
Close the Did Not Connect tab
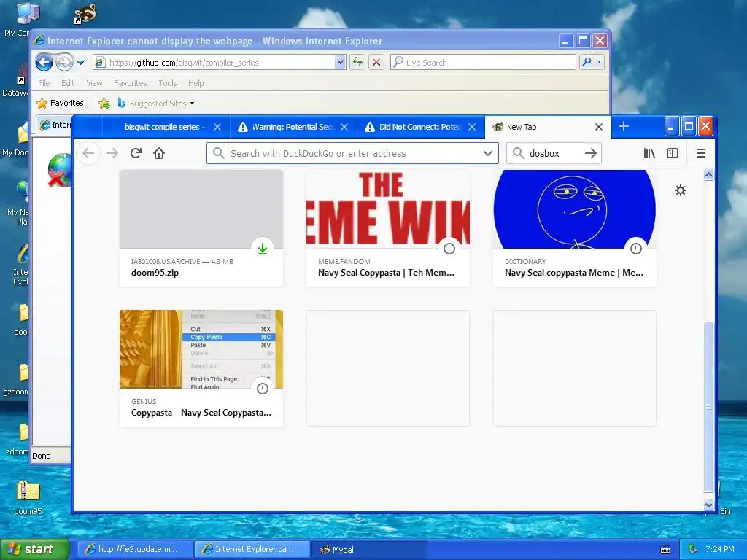(x=472, y=127)
